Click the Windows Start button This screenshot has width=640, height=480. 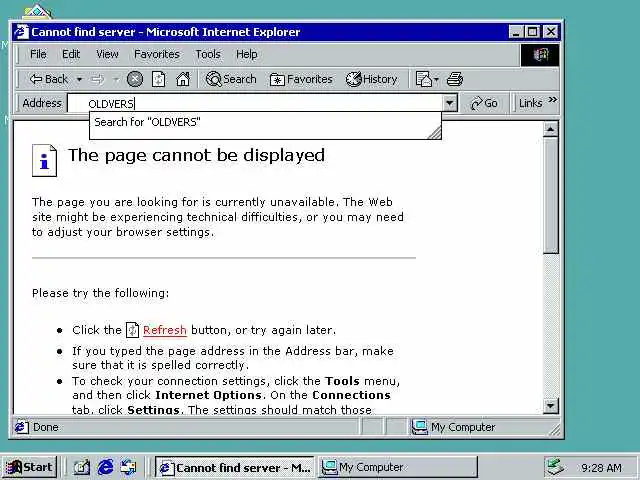[x=29, y=467]
